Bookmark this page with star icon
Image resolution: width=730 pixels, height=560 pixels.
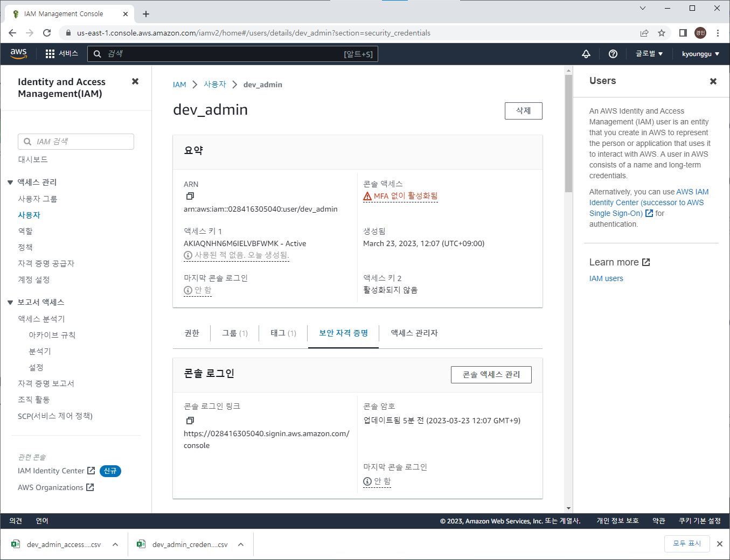pos(662,33)
